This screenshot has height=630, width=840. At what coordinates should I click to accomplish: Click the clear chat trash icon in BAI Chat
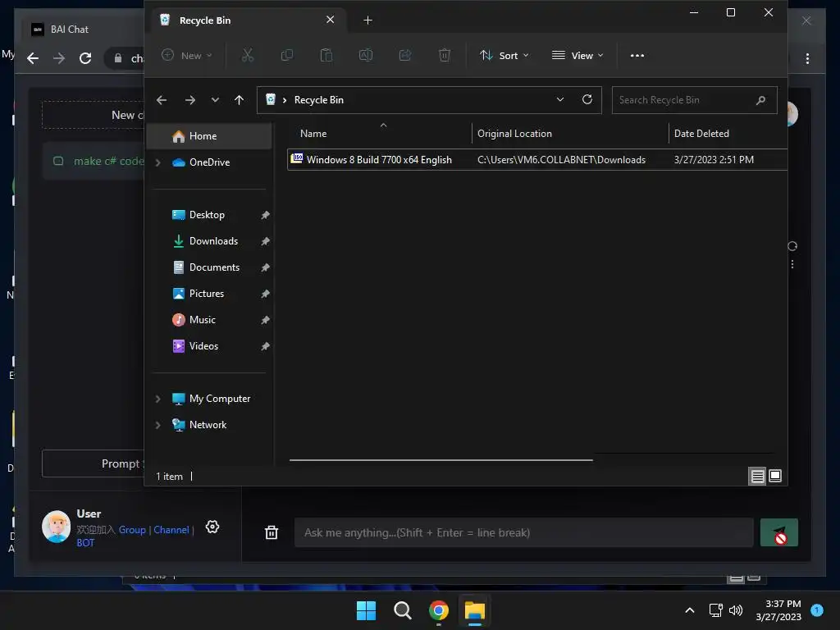pyautogui.click(x=272, y=532)
